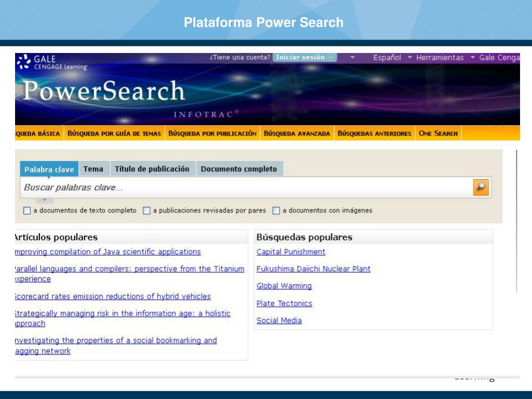Screen dimensions: 532x399
Task: Open the Gale Cengage dropdown menu
Action: [x=499, y=58]
